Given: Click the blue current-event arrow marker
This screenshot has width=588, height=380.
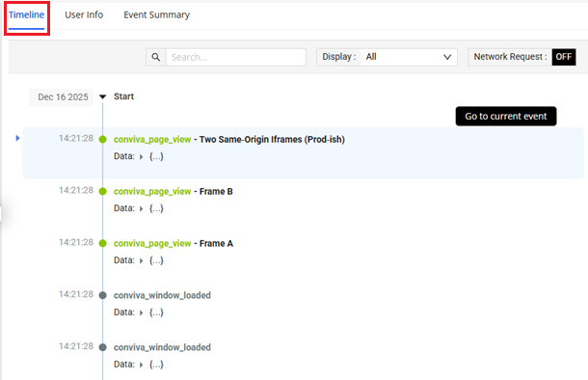Looking at the screenshot, I should (17, 138).
